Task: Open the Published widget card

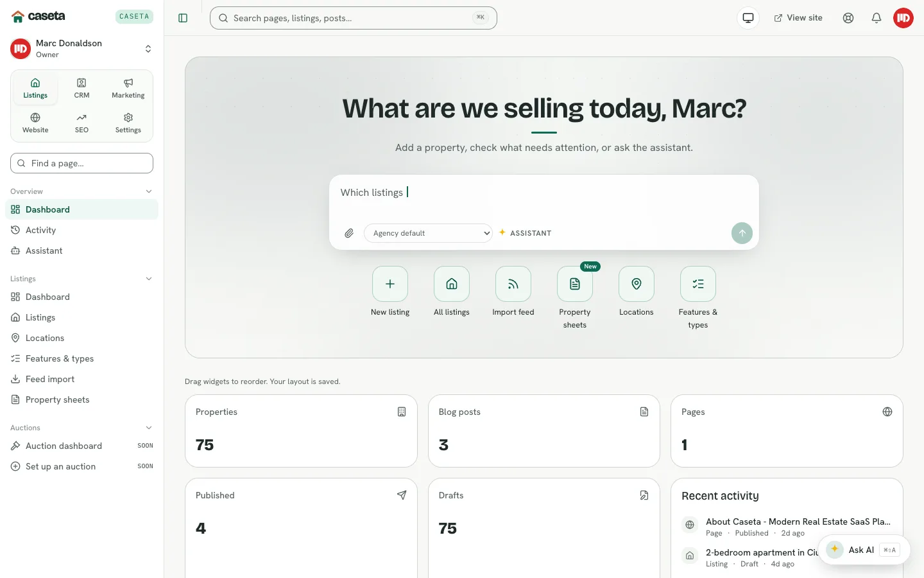Action: pos(301,528)
